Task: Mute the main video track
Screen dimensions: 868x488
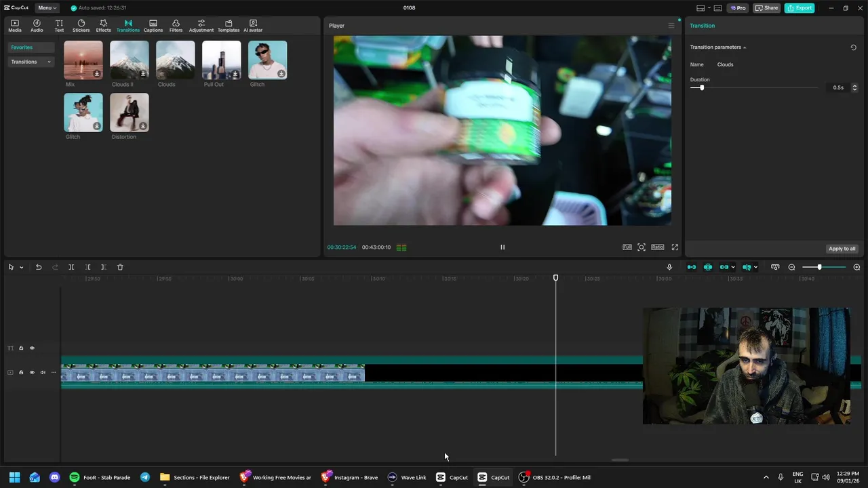Action: click(43, 372)
